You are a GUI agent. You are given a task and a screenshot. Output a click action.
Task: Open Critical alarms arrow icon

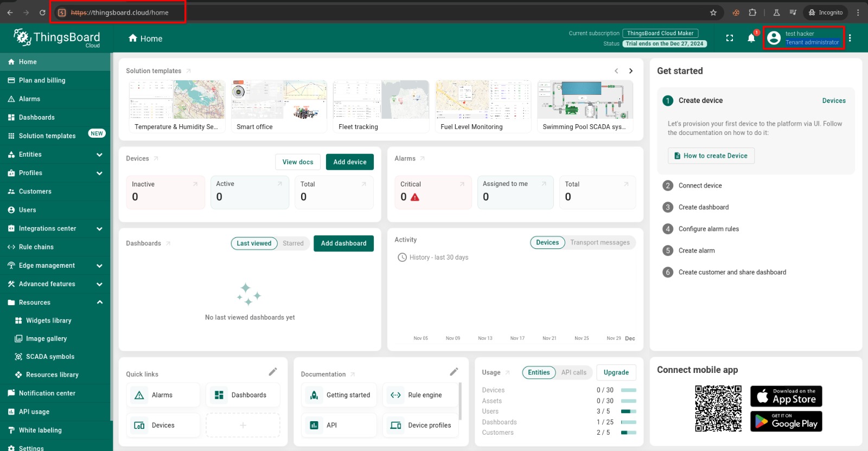(x=462, y=184)
